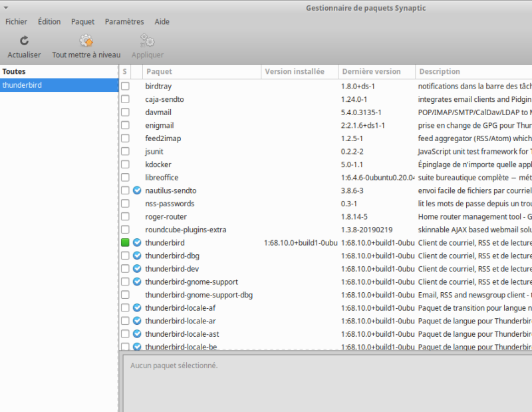Select the thunderbird-gnome-support-dbg package name
Viewport: 532px width, 412px height.
[x=199, y=295]
